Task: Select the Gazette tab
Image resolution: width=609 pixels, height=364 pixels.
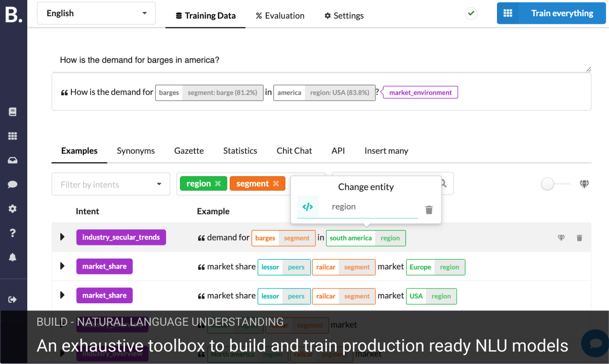Action: [x=189, y=151]
